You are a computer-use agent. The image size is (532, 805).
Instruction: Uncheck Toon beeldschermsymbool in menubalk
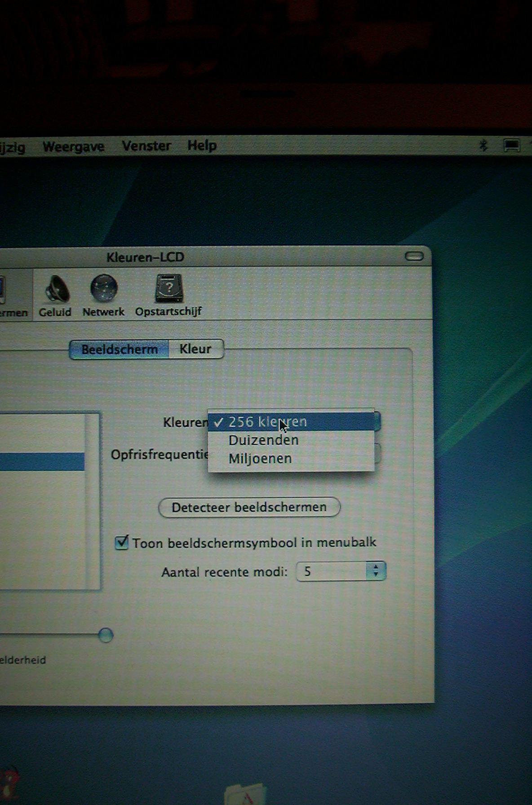[x=122, y=543]
